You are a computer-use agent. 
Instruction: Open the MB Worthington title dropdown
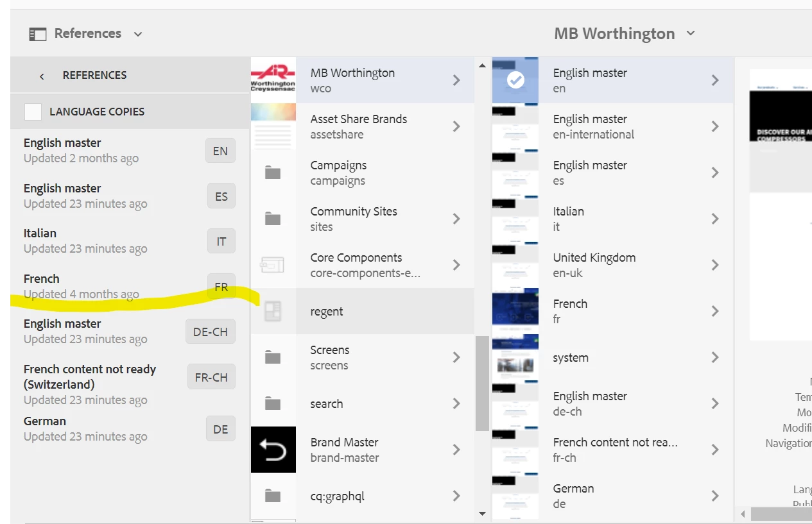click(x=625, y=34)
